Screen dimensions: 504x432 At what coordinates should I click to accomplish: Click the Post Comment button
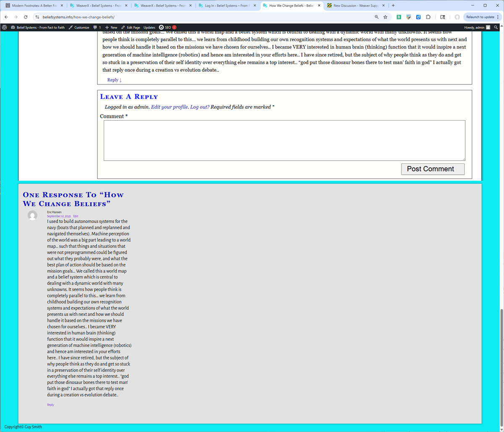[x=433, y=169]
